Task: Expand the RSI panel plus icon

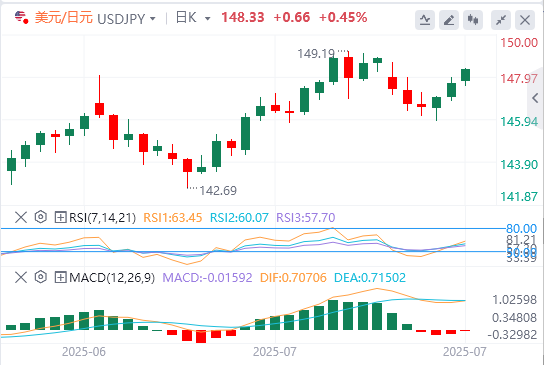Action: click(x=60, y=218)
